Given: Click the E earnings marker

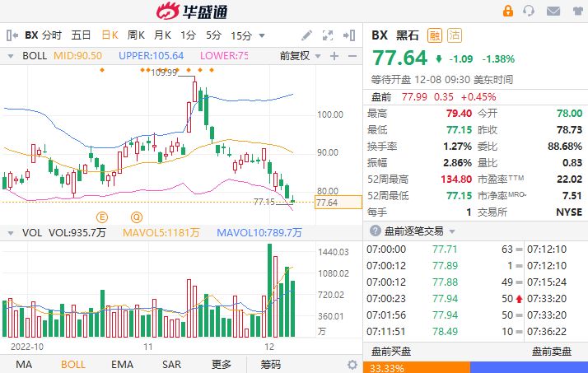Looking at the screenshot, I should point(102,217).
